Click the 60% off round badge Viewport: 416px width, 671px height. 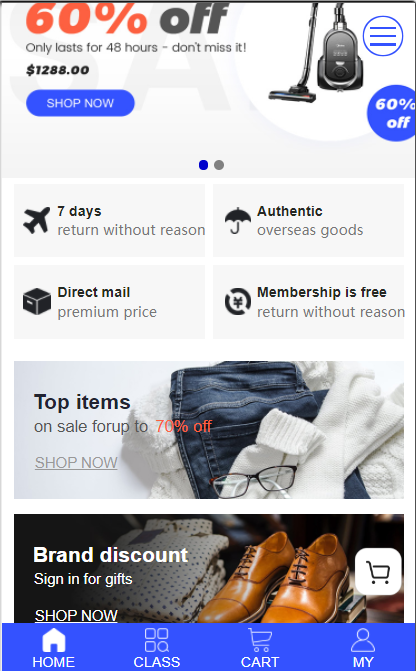point(393,113)
